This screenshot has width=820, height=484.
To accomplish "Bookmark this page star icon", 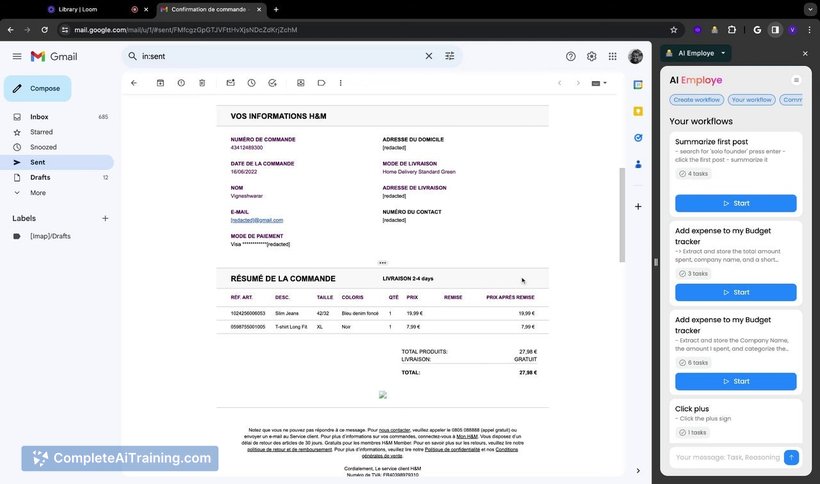I will (674, 30).
